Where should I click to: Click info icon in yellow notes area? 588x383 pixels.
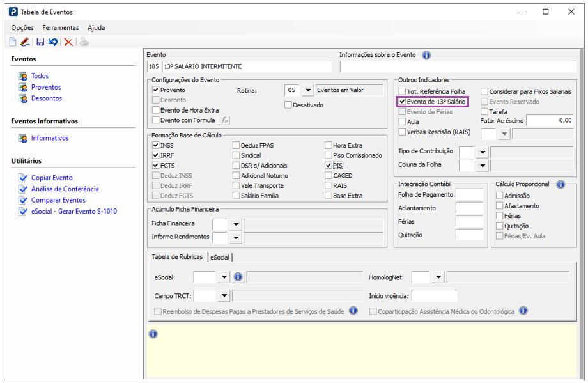pos(153,334)
